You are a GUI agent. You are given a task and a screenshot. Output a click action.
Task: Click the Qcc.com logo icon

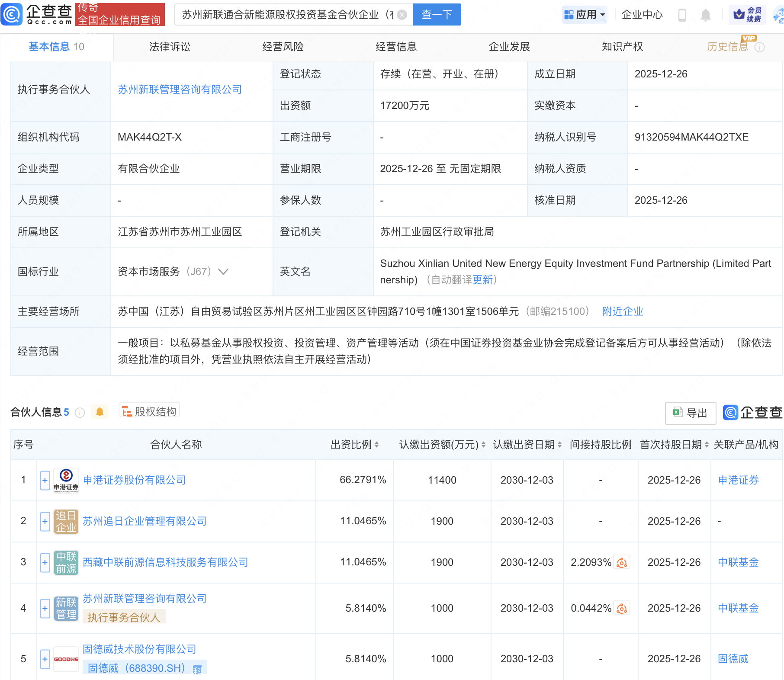click(12, 14)
